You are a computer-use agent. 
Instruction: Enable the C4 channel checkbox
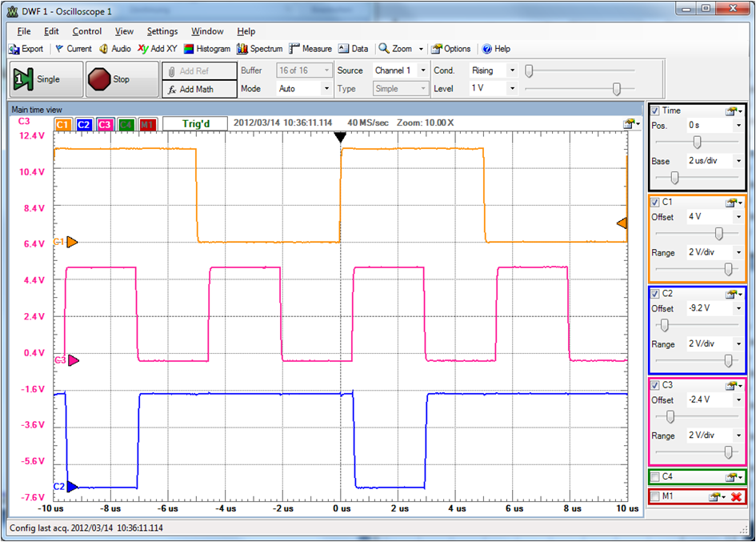pyautogui.click(x=655, y=477)
